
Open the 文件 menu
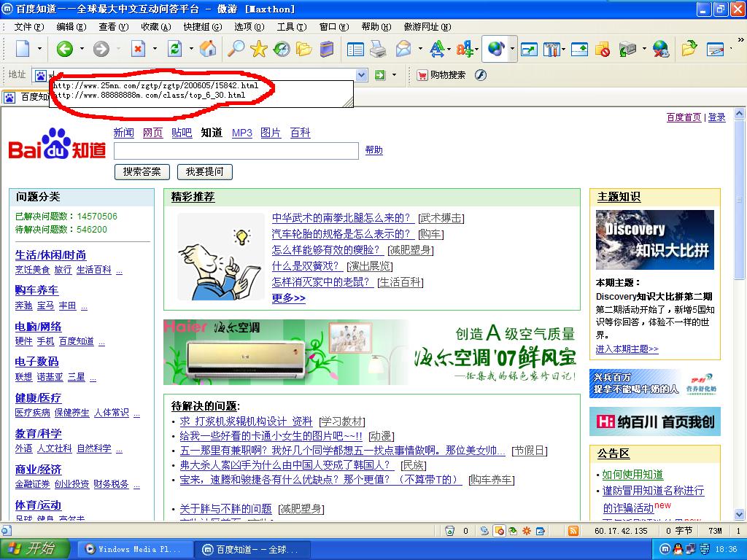point(29,27)
